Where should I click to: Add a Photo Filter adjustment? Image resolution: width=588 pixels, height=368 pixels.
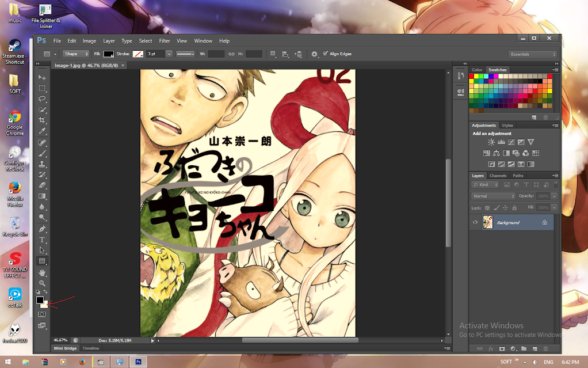pos(516,153)
